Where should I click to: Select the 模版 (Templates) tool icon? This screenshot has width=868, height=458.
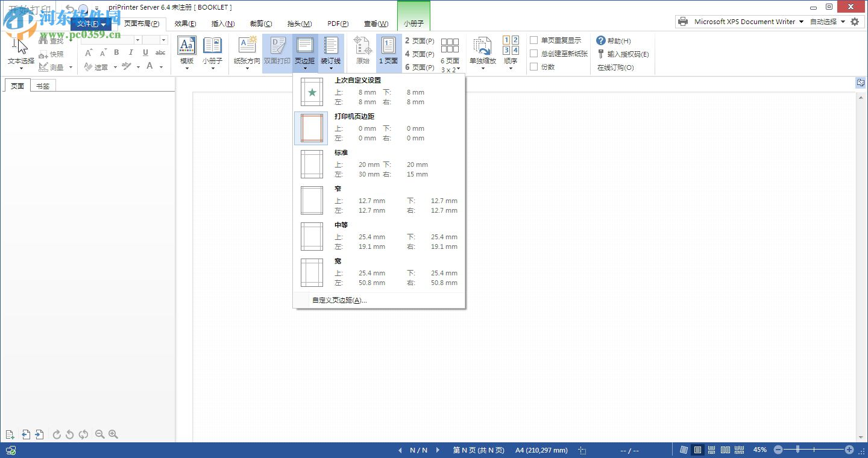click(x=186, y=51)
